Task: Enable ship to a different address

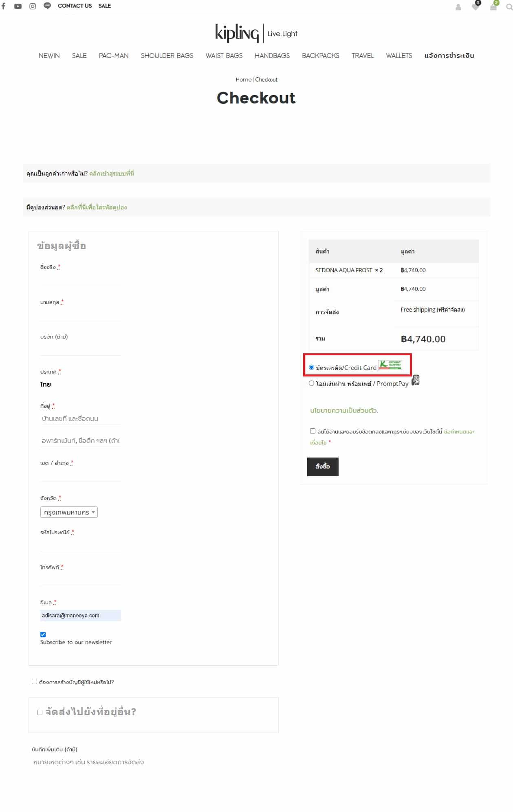Action: [x=40, y=712]
